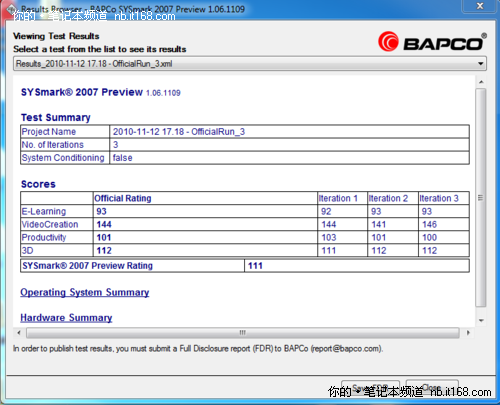Image resolution: width=500 pixels, height=405 pixels.
Task: Click the horizontal scrollbar thumb
Action: [x=243, y=333]
